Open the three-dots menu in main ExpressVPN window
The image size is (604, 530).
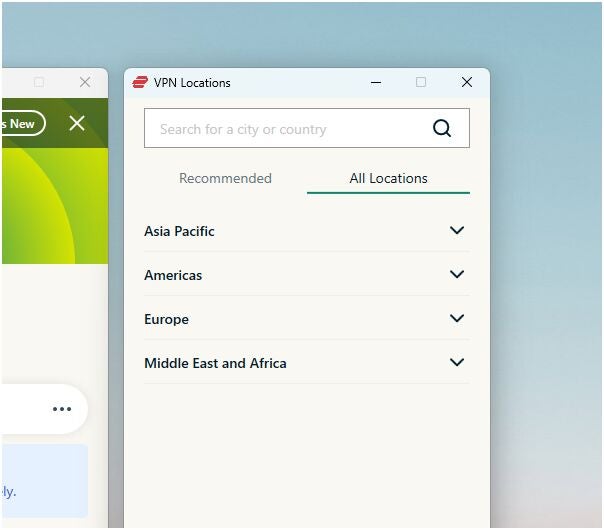(x=62, y=409)
